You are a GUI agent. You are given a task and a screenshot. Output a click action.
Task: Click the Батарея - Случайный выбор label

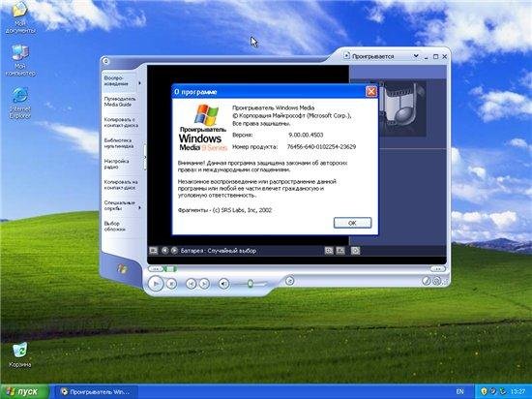point(219,251)
